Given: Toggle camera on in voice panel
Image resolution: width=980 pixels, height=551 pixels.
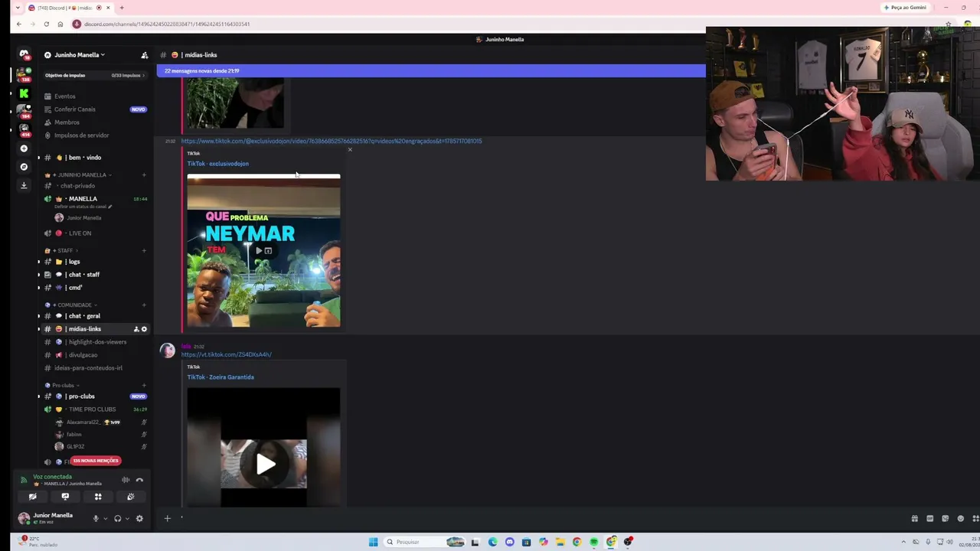Looking at the screenshot, I should (x=33, y=497).
